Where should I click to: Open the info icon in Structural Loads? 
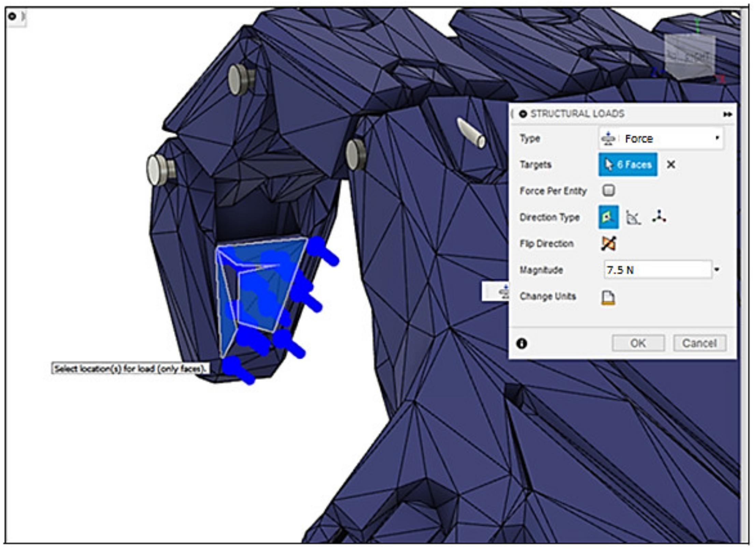pos(522,343)
